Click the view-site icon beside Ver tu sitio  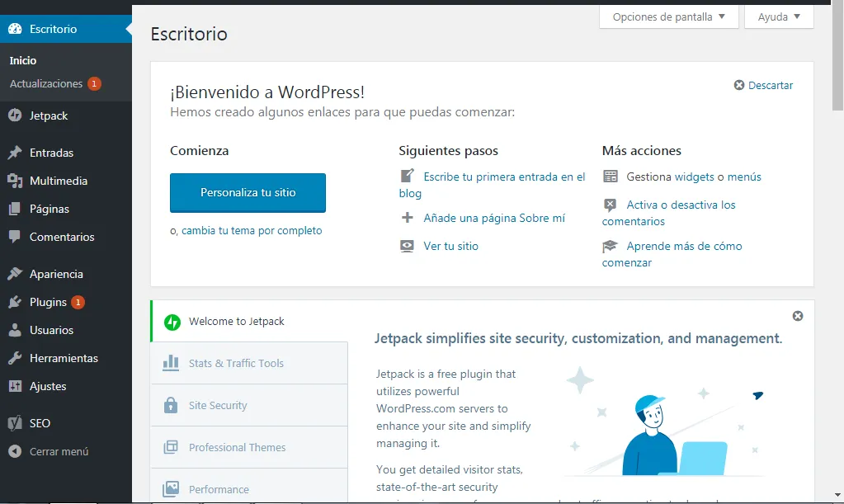pyautogui.click(x=408, y=246)
